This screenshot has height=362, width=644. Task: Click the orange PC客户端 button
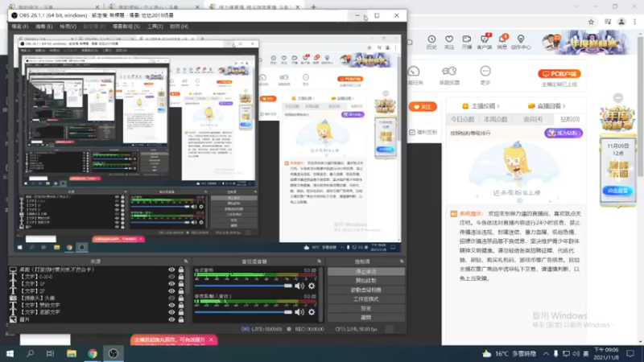click(x=559, y=74)
